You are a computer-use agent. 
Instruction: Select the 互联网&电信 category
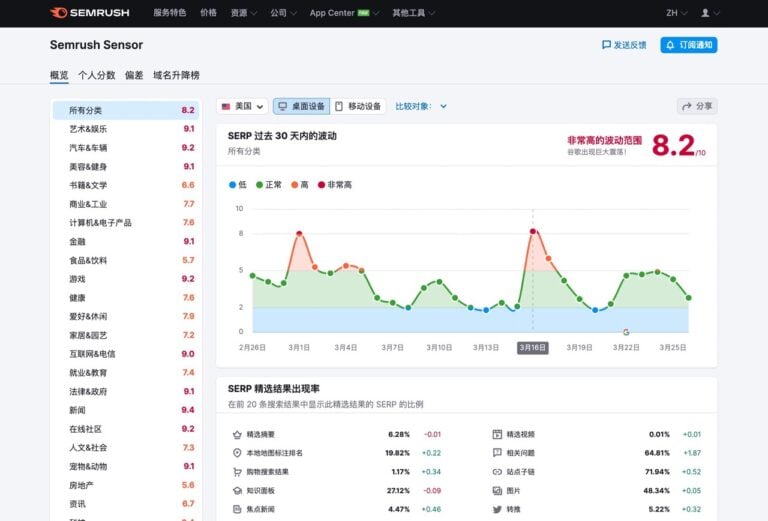126,354
